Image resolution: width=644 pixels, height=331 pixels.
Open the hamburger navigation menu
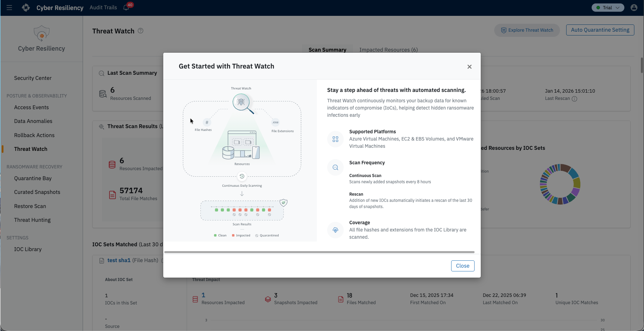pyautogui.click(x=9, y=8)
